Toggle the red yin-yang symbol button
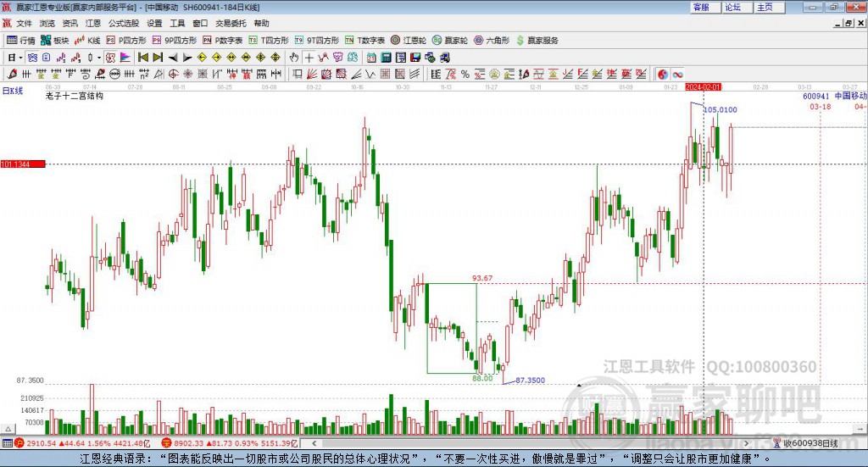The height and width of the screenshot is (467, 868). point(663,74)
